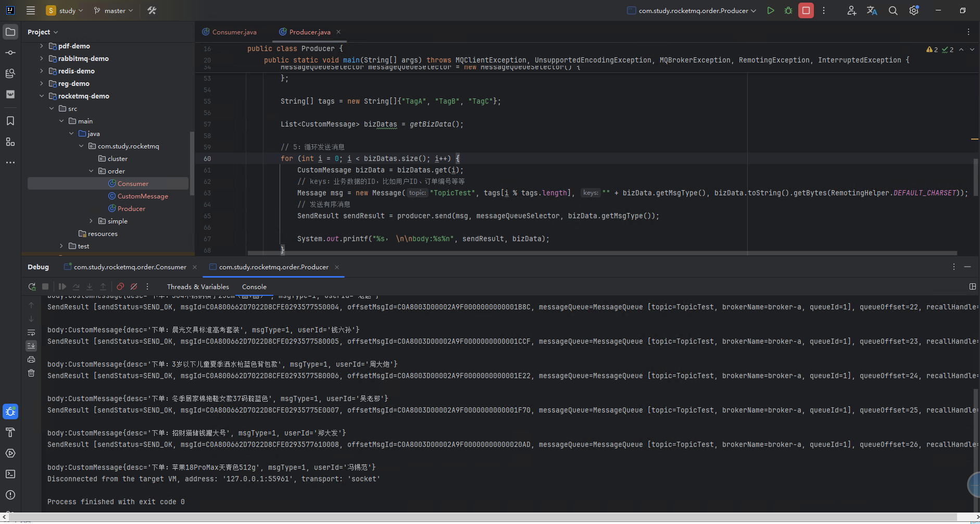980x524 pixels.
Task: Switch to Threads & Variables tab
Action: [198, 286]
